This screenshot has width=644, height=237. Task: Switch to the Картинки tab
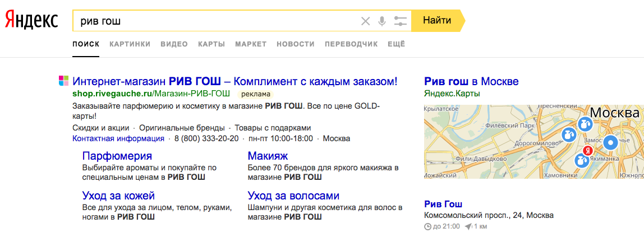point(130,44)
